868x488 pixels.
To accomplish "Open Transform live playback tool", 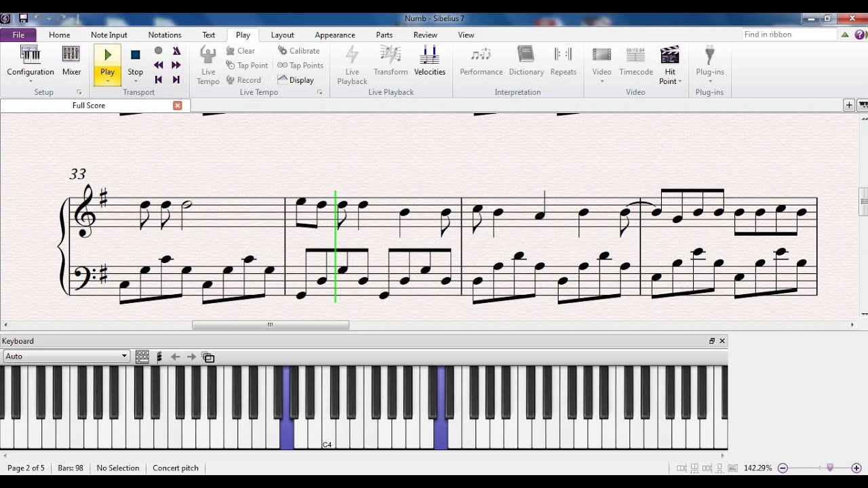I will 391,61.
